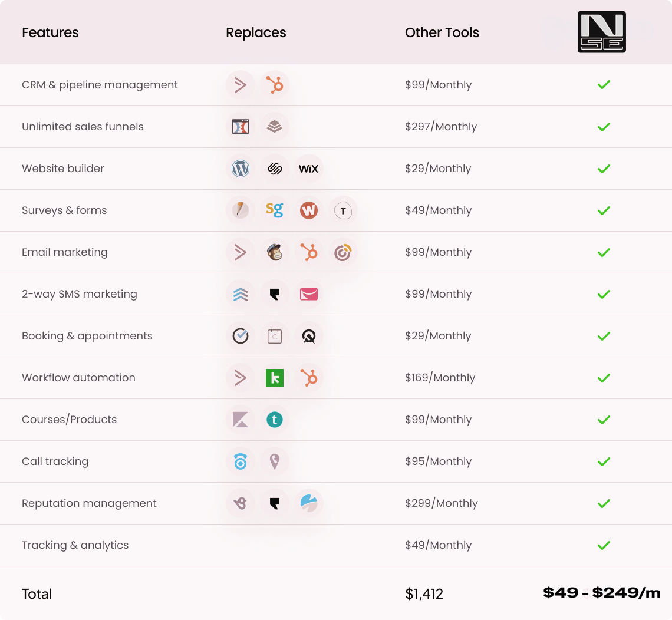Click the orange Wufoo W icon
This screenshot has height=620, width=672.
(x=308, y=210)
